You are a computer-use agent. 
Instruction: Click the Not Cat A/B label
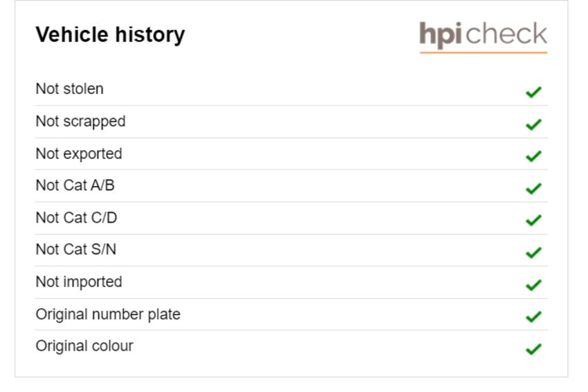click(x=75, y=185)
